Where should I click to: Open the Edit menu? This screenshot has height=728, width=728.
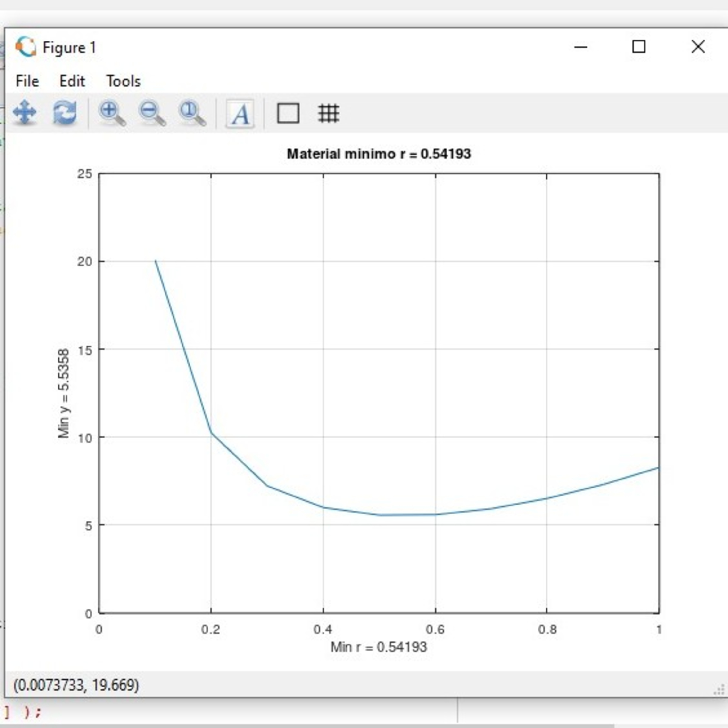click(x=72, y=81)
